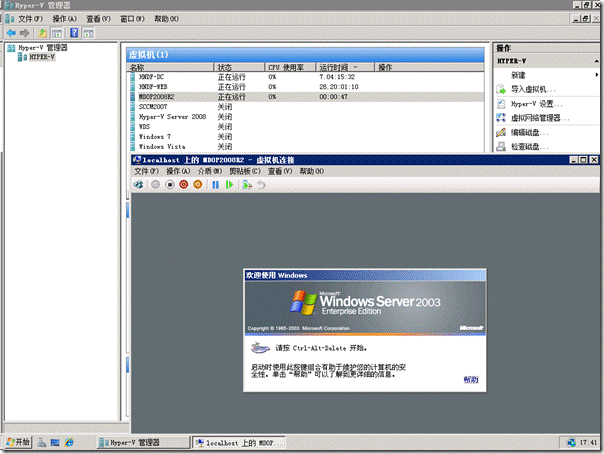Open 虚拟网络管理器... action link

pyautogui.click(x=540, y=118)
